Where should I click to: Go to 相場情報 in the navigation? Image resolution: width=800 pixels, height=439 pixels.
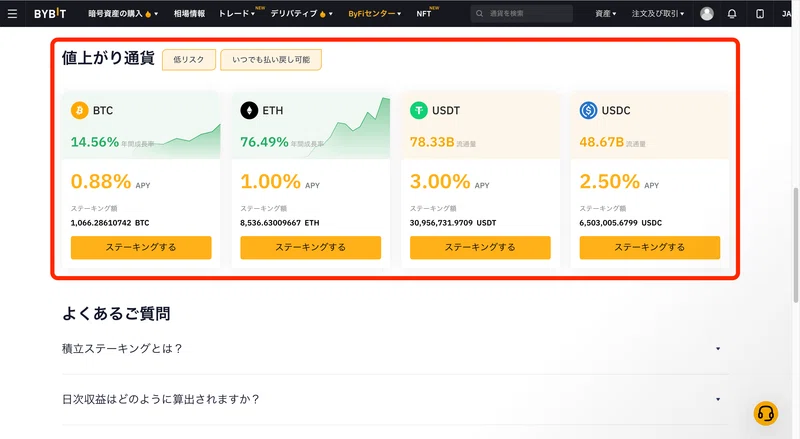pyautogui.click(x=189, y=14)
